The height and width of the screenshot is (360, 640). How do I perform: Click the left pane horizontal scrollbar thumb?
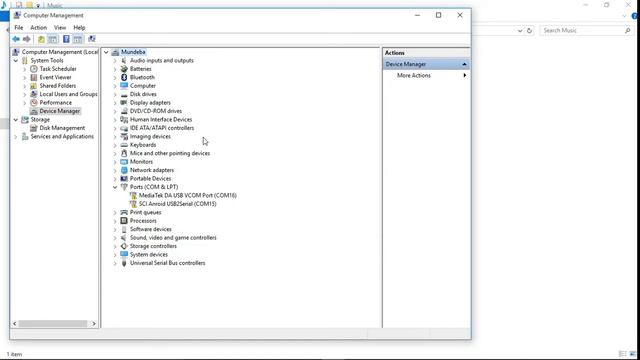click(53, 324)
